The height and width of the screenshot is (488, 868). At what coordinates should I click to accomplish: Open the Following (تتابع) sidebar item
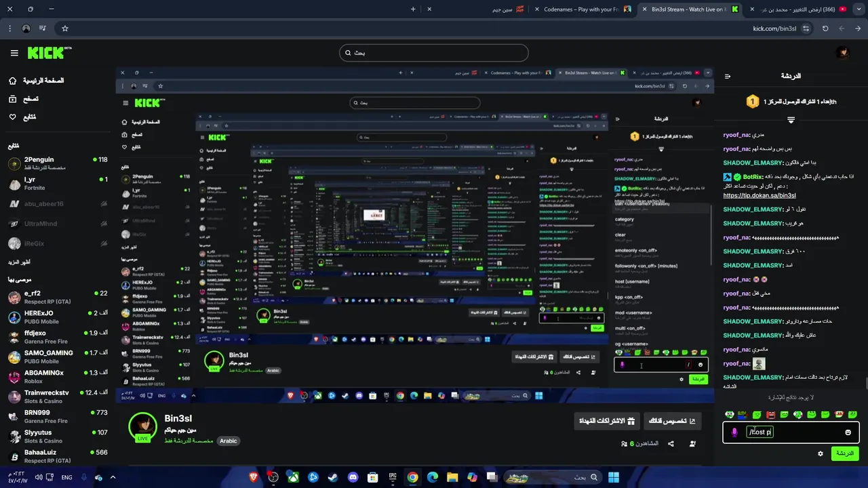click(x=22, y=117)
